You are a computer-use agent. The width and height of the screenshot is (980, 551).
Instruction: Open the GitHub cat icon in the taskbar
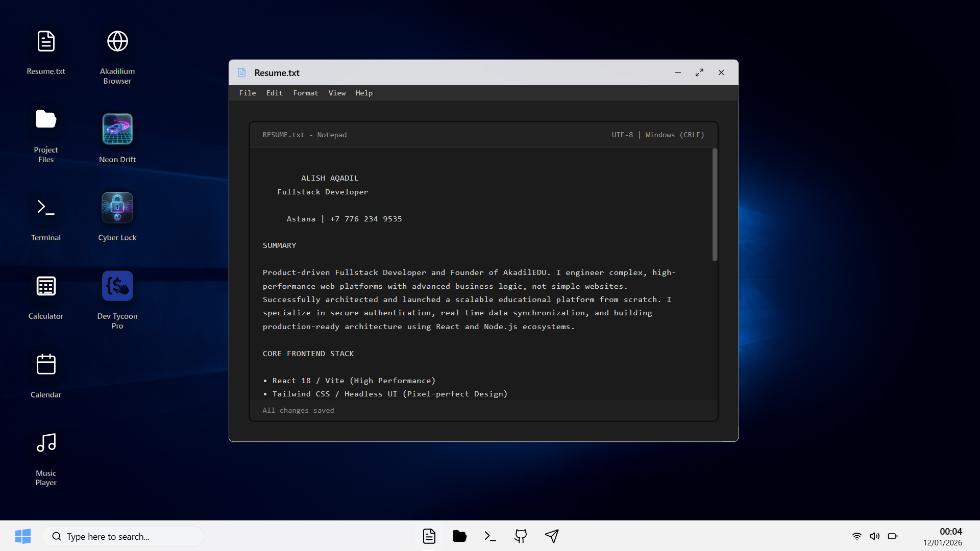pos(521,536)
